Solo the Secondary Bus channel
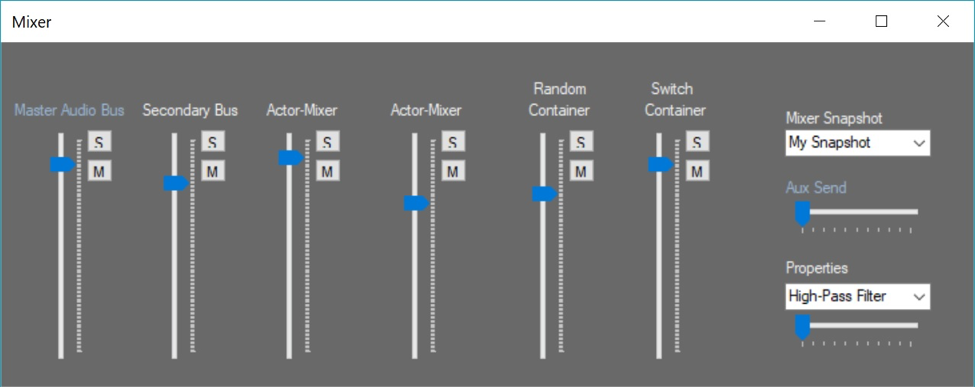Screen dimensions: 975x387 213,141
